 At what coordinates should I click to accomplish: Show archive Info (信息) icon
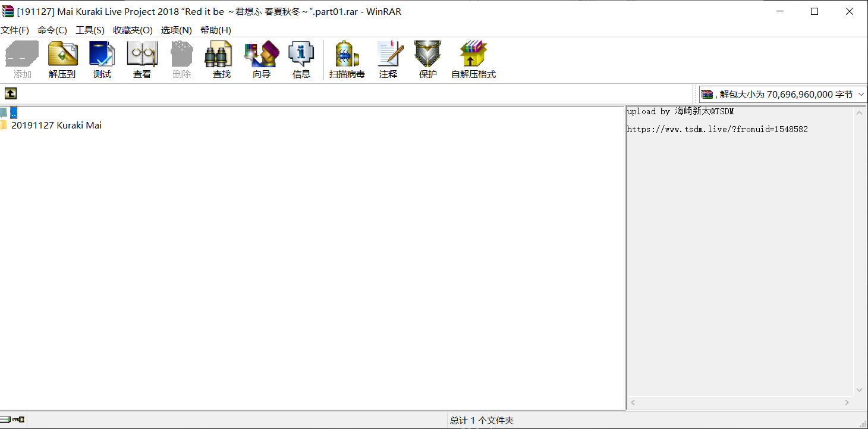(301, 60)
